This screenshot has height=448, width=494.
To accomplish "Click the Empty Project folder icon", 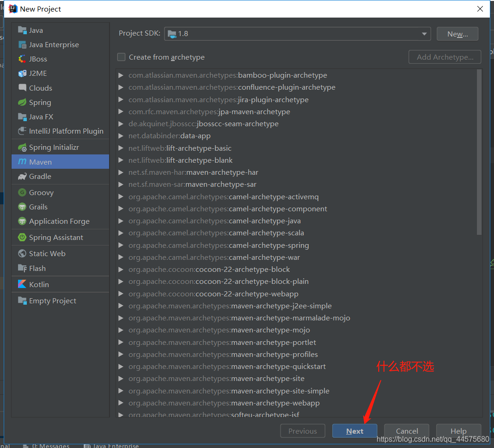I will pyautogui.click(x=22, y=301).
